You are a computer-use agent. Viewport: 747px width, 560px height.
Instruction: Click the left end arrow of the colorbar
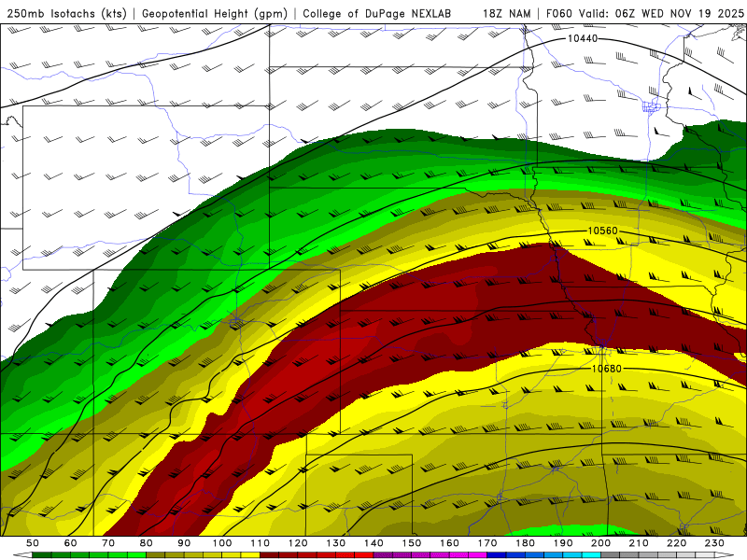pos(22,555)
